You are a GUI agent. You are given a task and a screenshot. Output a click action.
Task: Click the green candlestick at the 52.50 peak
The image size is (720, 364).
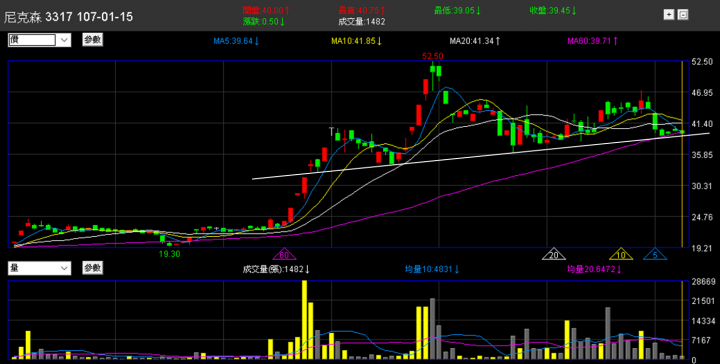click(433, 69)
